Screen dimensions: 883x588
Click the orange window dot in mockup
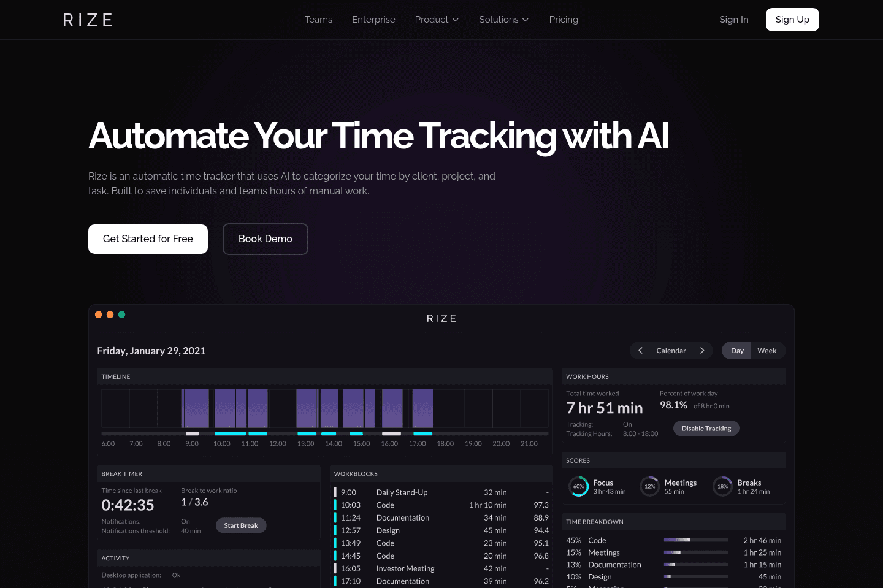click(99, 315)
